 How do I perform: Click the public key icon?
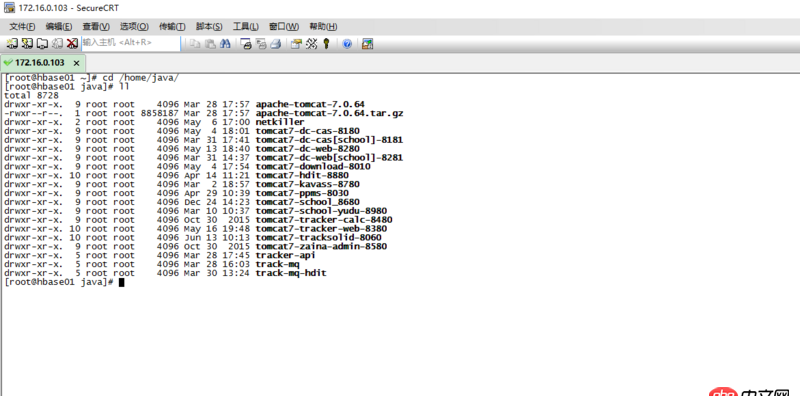click(327, 44)
